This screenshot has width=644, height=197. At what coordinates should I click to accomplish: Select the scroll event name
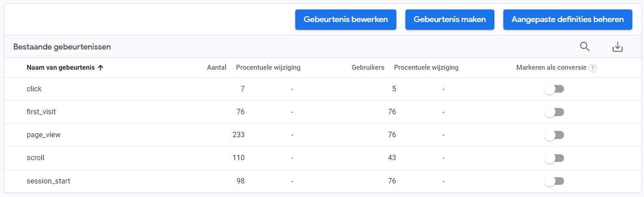[x=36, y=158]
